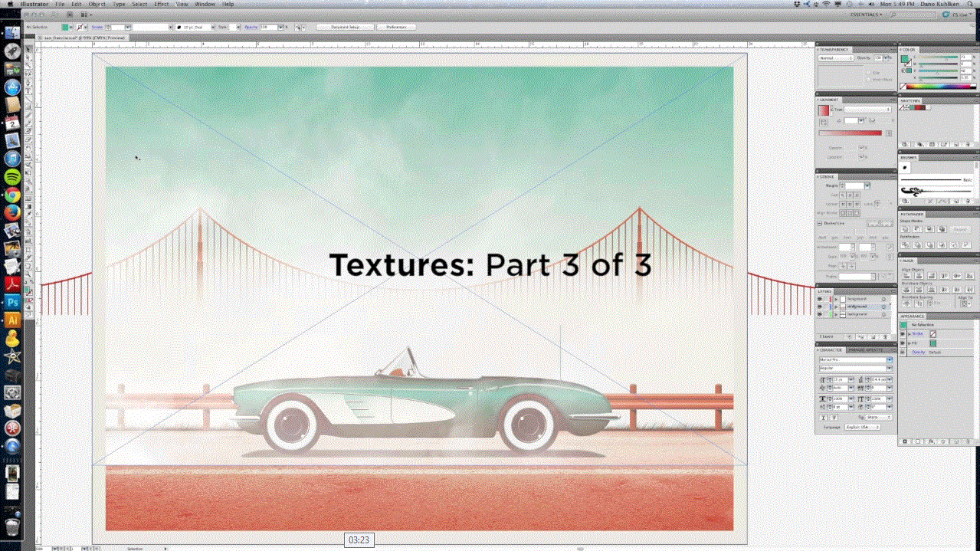Viewport: 980px width, 551px height.
Task: Select the Type tool
Action: [x=28, y=90]
